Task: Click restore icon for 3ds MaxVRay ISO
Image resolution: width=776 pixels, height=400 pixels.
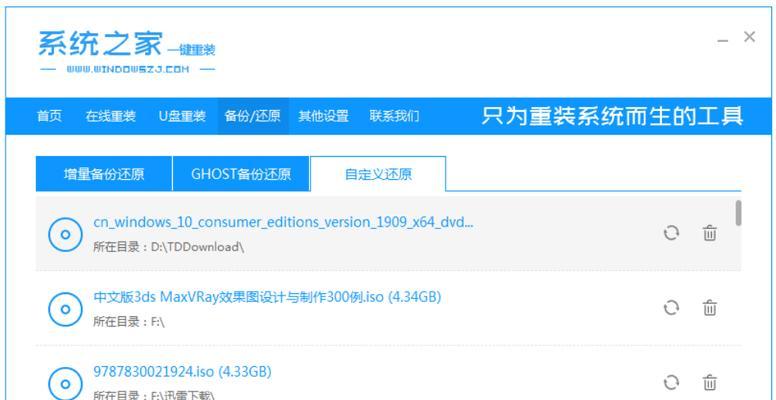Action: 671,307
